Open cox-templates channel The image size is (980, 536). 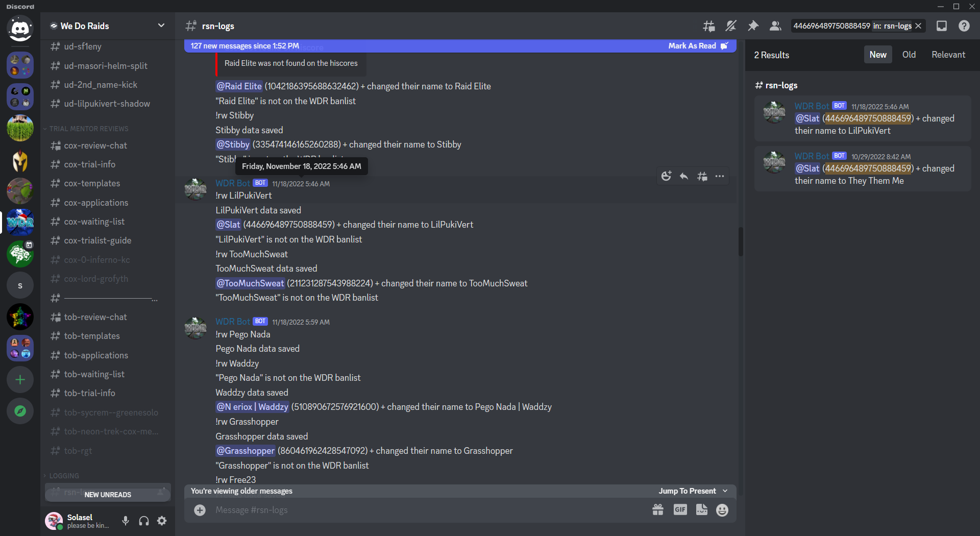[x=108, y=183]
